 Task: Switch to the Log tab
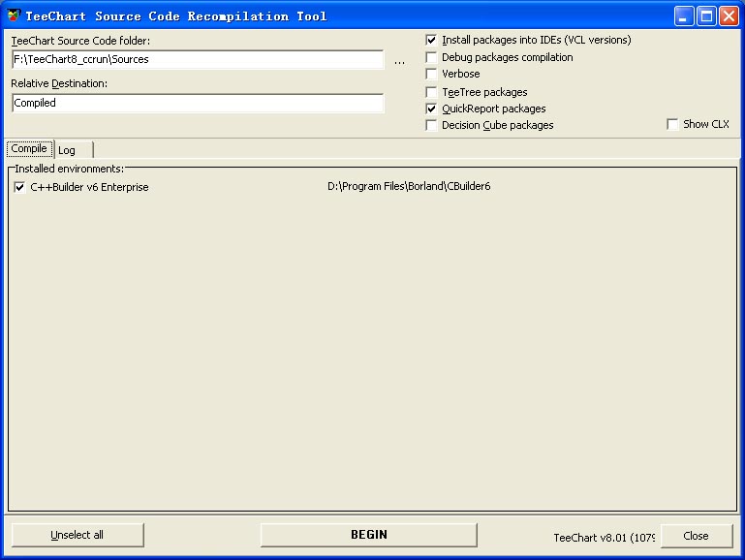coord(67,150)
